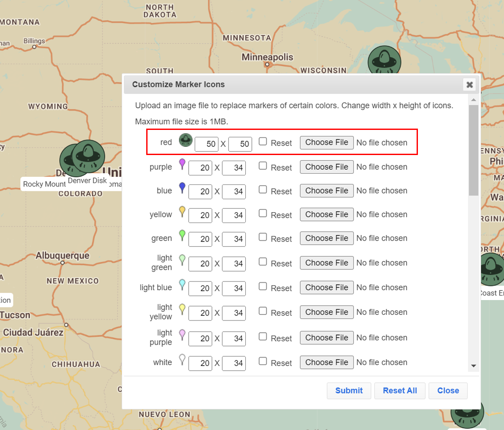This screenshot has width=504, height=430.
Task: Click the Reset All button
Action: tap(400, 391)
